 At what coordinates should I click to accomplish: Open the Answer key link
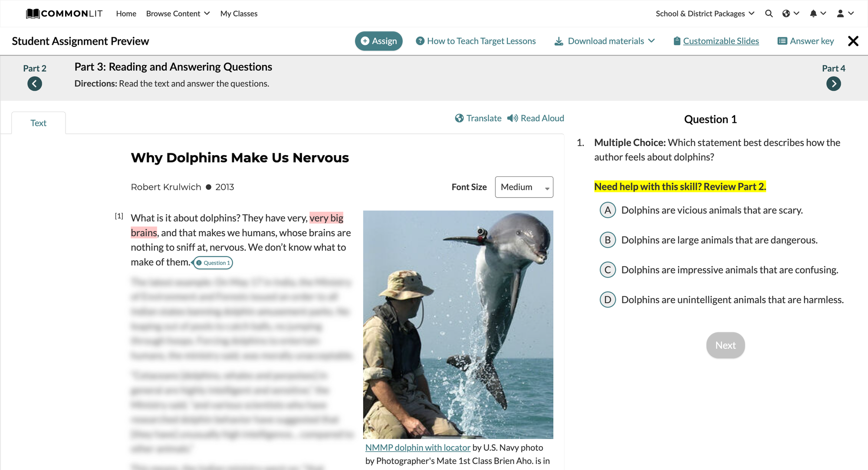[812, 41]
